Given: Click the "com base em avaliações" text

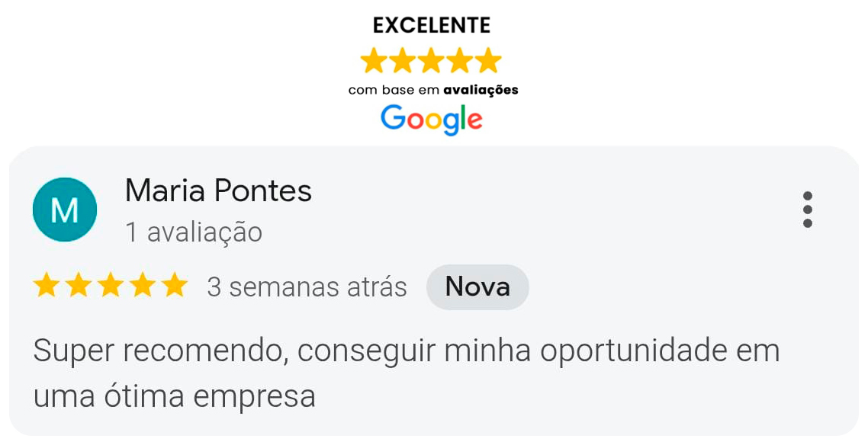Looking at the screenshot, I should pyautogui.click(x=433, y=90).
